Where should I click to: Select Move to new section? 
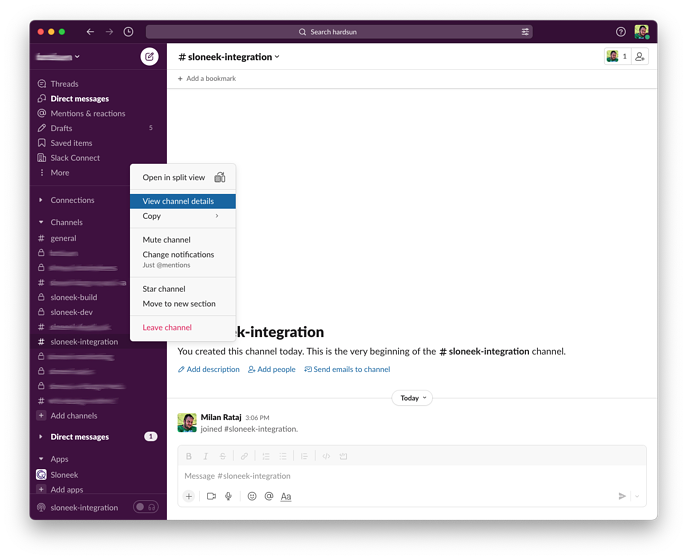(183, 304)
